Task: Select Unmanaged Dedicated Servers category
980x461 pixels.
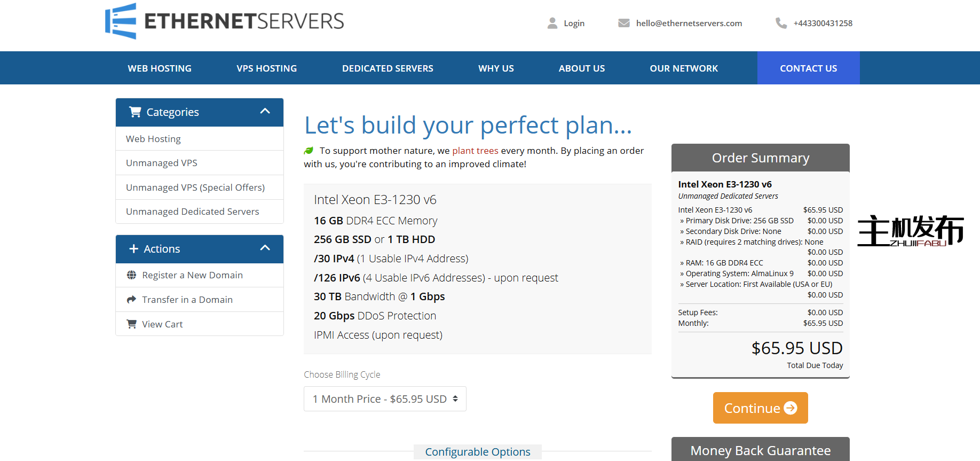Action: pyautogui.click(x=192, y=212)
